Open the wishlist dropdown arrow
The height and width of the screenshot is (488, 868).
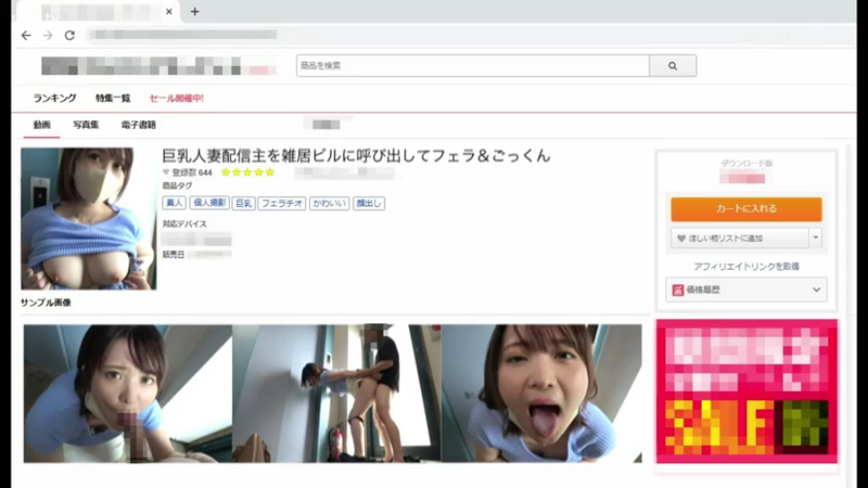point(815,237)
